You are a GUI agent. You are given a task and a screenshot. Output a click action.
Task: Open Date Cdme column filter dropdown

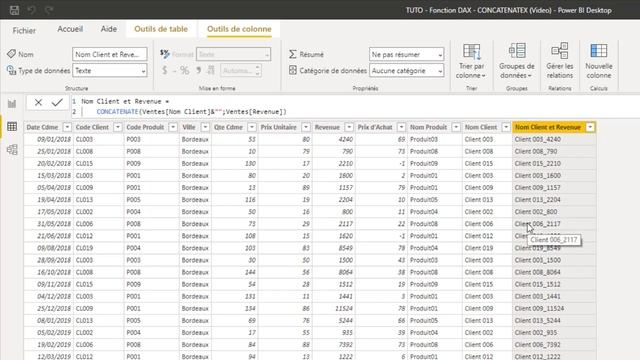(x=67, y=127)
